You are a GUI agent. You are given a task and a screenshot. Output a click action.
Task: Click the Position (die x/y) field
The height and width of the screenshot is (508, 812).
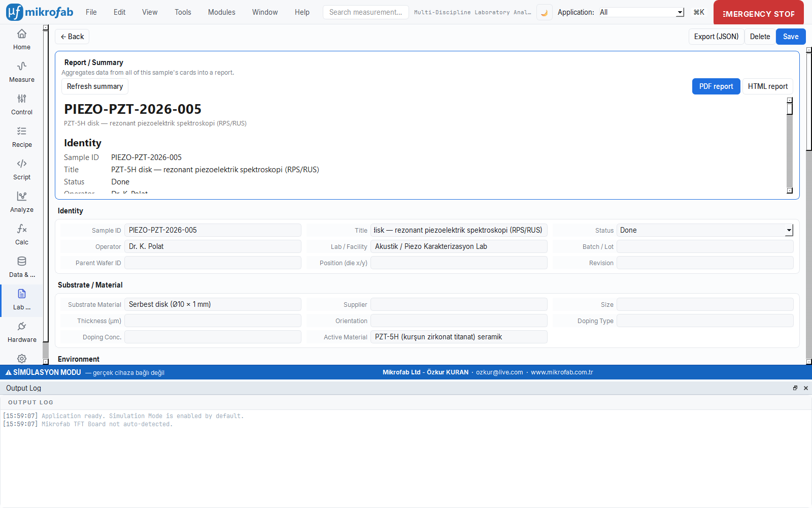click(459, 263)
